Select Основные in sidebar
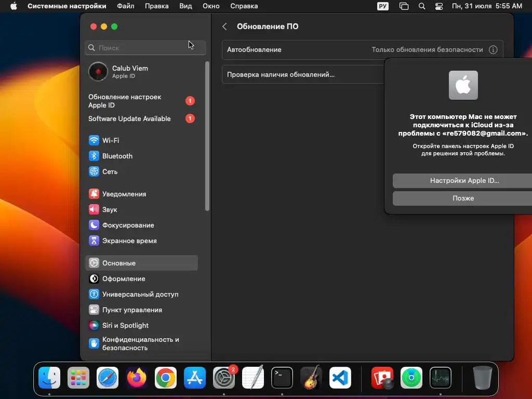Image resolution: width=532 pixels, height=399 pixels. [141, 263]
